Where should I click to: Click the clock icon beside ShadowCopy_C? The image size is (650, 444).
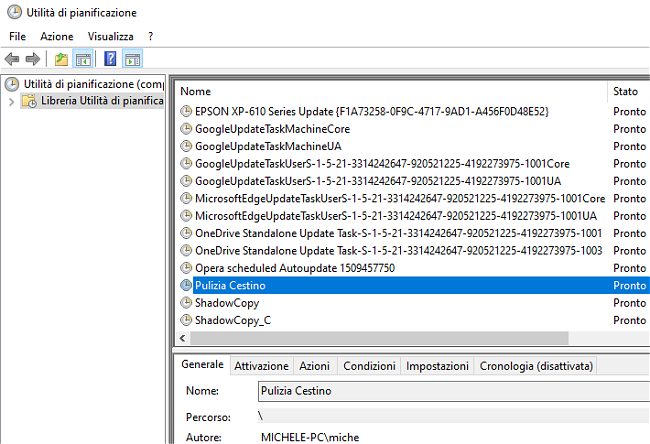click(186, 320)
